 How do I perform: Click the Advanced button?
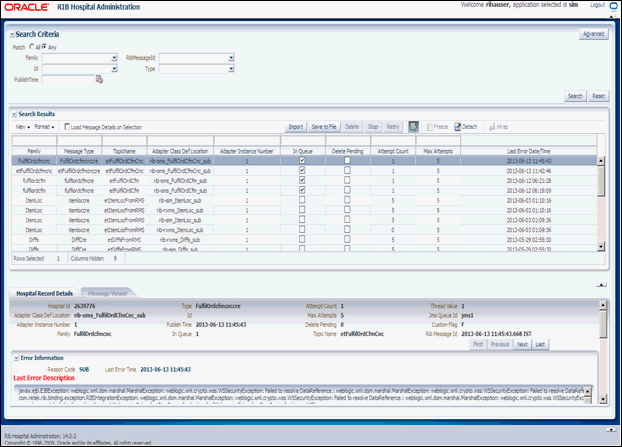pos(593,34)
